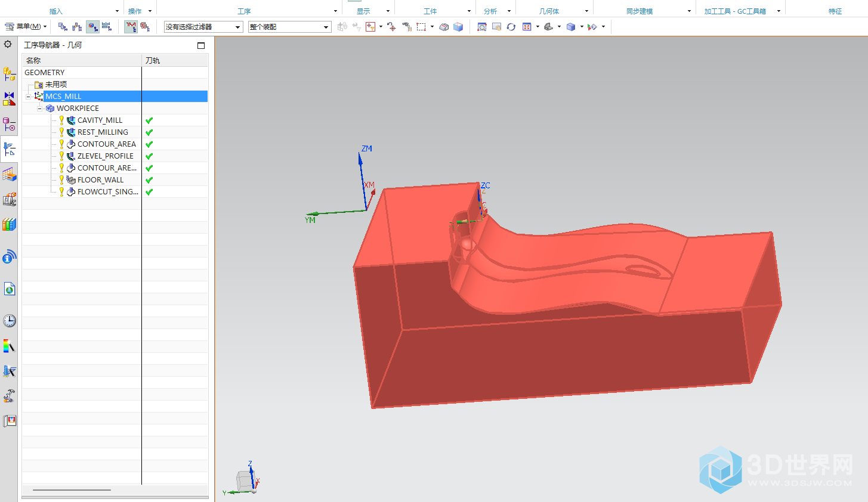Select the CONTOUR_AREA operation
Viewport: 868px width, 502px height.
[107, 144]
